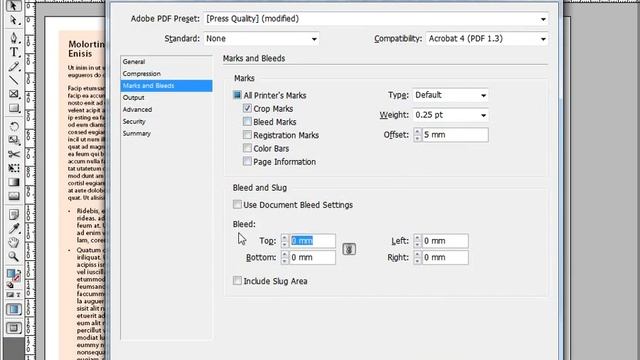Click the Offset value field

click(x=455, y=135)
